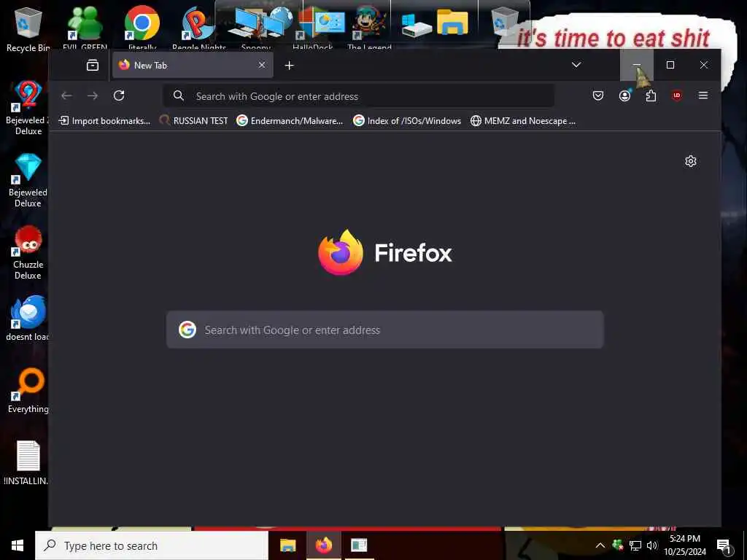Launch Everything search desktop shortcut

pos(28,391)
